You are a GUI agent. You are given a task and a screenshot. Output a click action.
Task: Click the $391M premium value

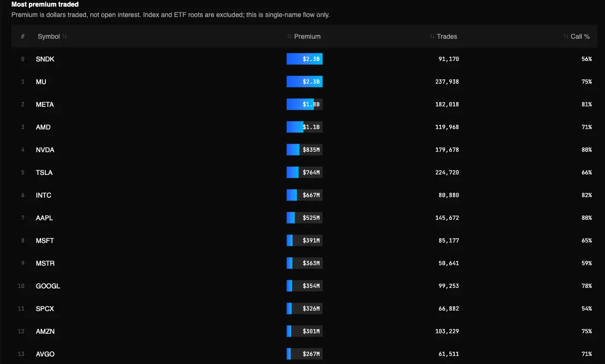coord(311,241)
